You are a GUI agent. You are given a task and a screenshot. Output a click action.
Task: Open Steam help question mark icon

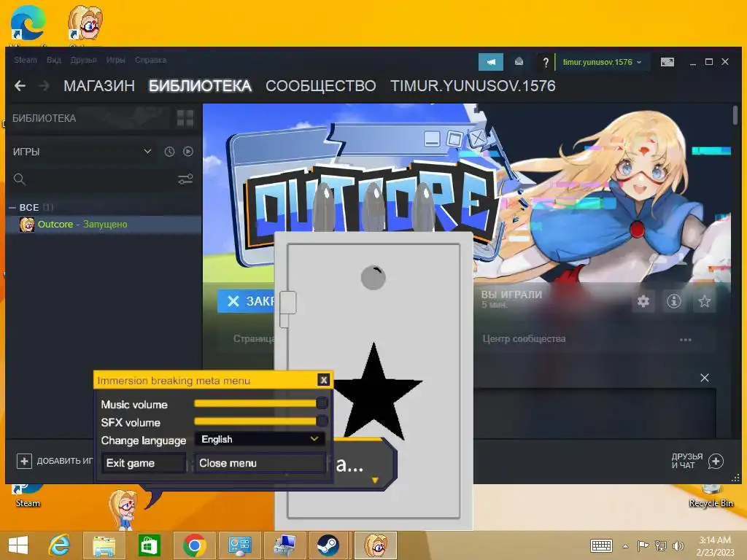coord(546,62)
